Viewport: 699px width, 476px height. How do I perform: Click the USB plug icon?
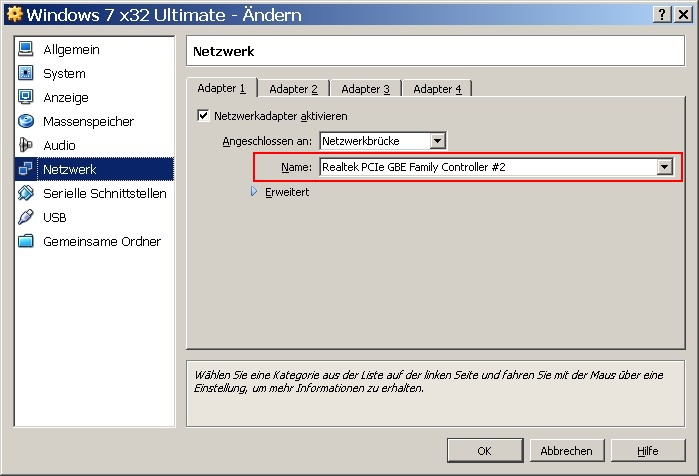tap(26, 217)
